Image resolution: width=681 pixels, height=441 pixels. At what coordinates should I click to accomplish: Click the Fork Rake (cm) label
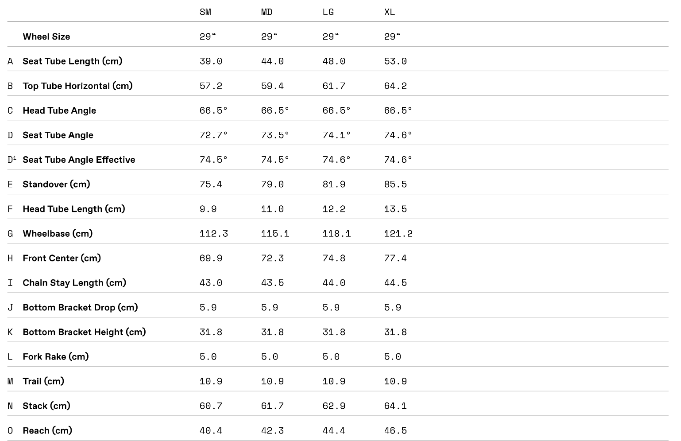[60, 357]
